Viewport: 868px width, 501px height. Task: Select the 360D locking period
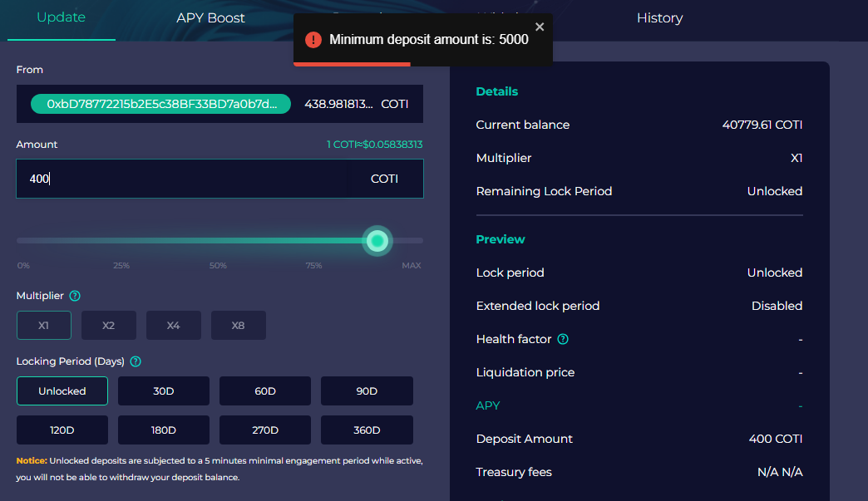pyautogui.click(x=367, y=430)
